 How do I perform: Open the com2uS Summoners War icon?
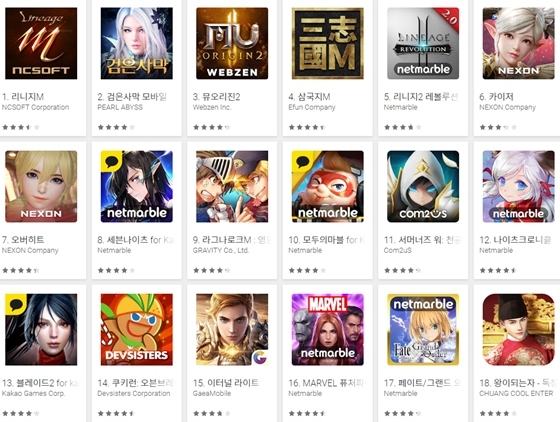click(423, 186)
